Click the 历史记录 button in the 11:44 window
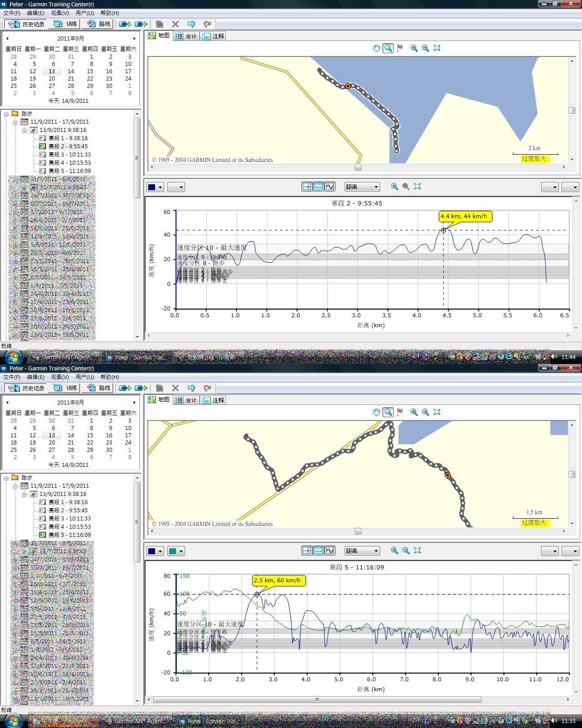The width and height of the screenshot is (582, 728). coord(26,24)
